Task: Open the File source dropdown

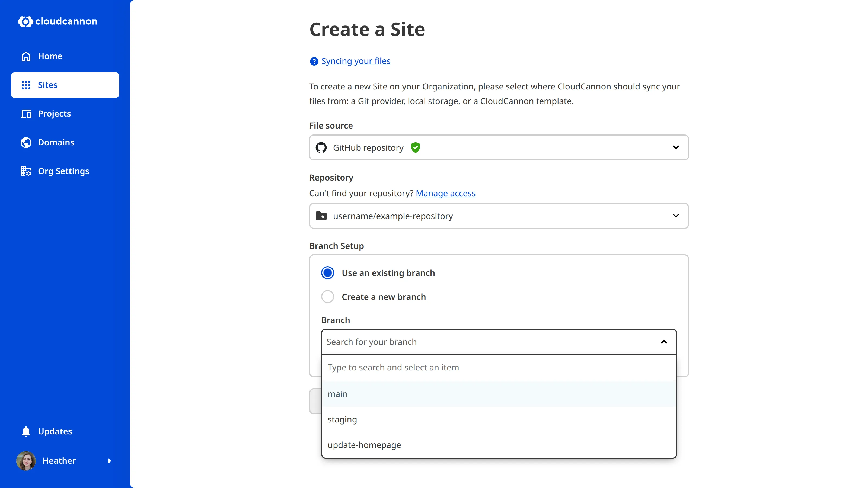Action: click(x=676, y=147)
